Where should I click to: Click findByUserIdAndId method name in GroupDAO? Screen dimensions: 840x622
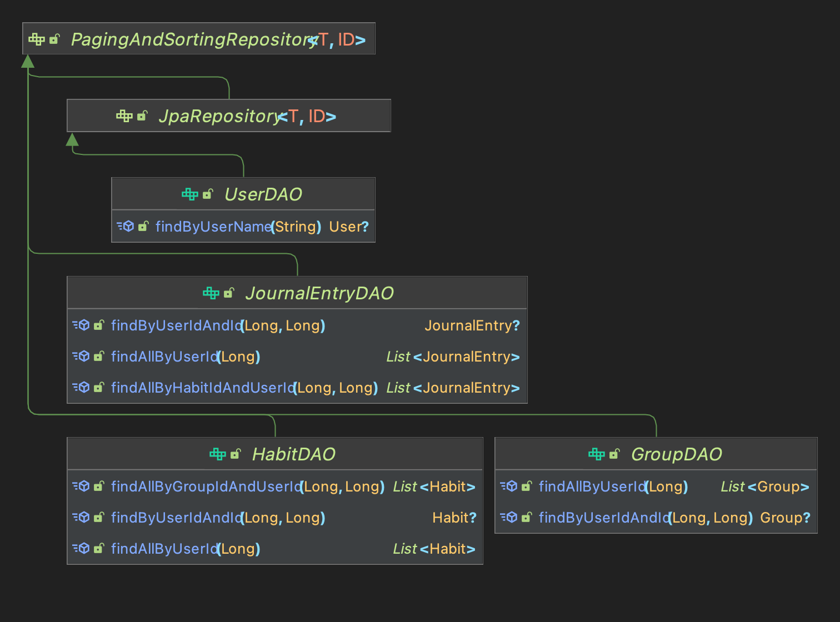604,518
